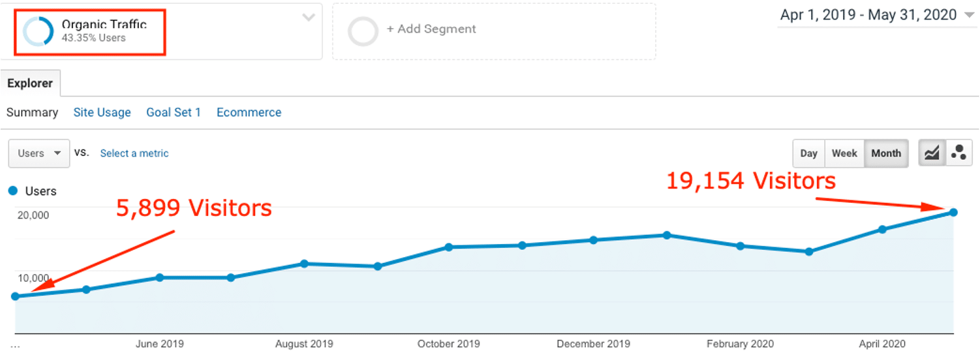
Task: Click the Select a metric link
Action: (134, 153)
